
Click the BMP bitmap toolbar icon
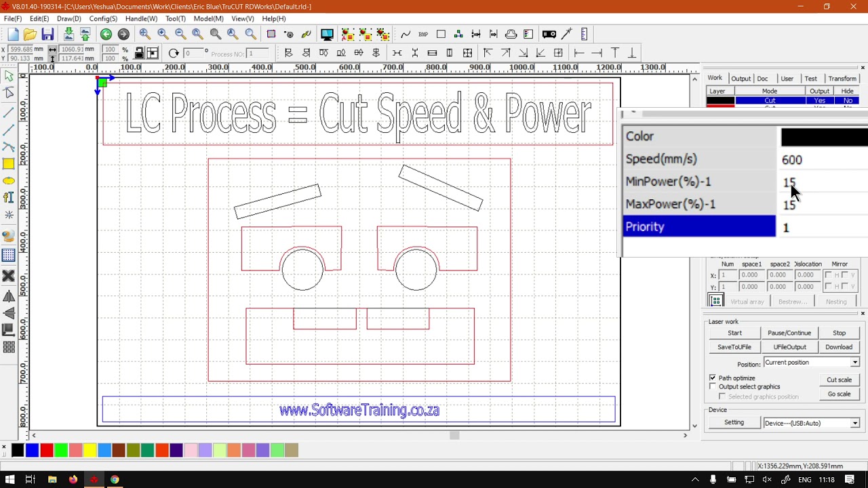coord(423,35)
